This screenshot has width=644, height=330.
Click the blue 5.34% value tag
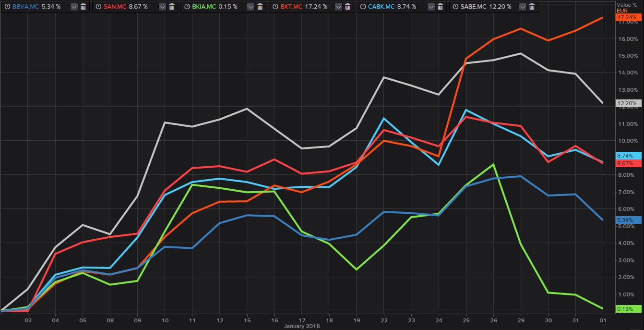coord(628,220)
